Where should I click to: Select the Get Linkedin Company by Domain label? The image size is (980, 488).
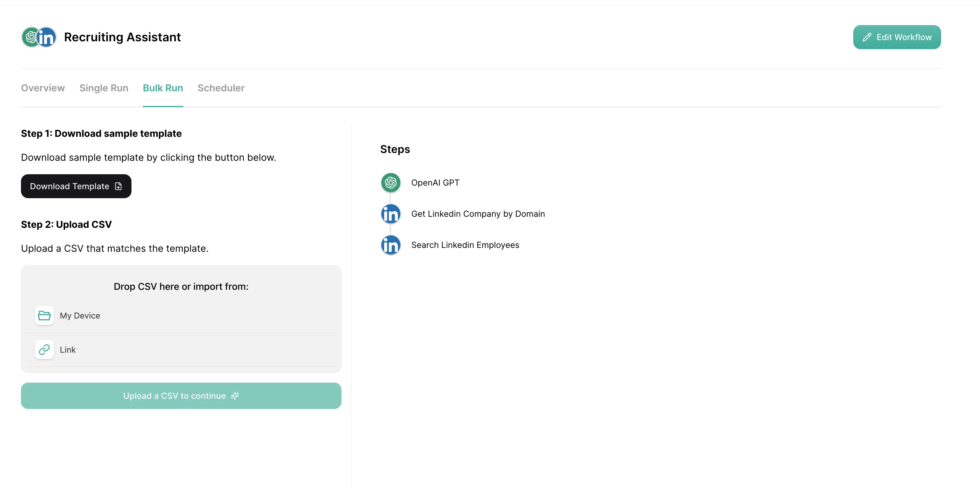pos(478,214)
